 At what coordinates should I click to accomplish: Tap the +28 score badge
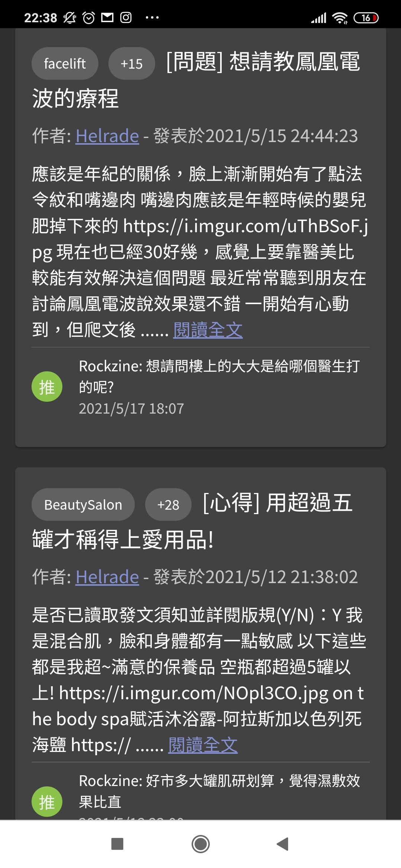(x=168, y=504)
